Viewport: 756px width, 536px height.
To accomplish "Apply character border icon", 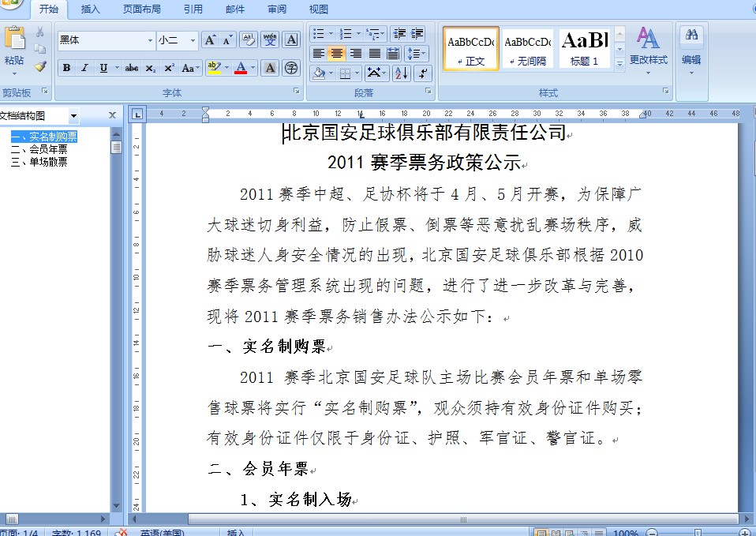I will pyautogui.click(x=291, y=39).
